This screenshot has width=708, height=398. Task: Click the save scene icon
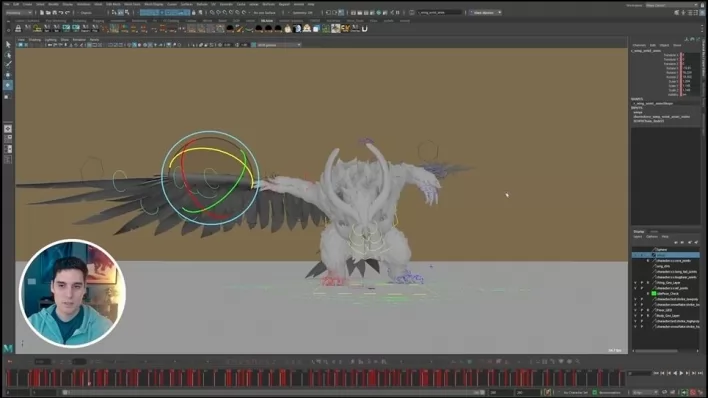tap(54, 13)
